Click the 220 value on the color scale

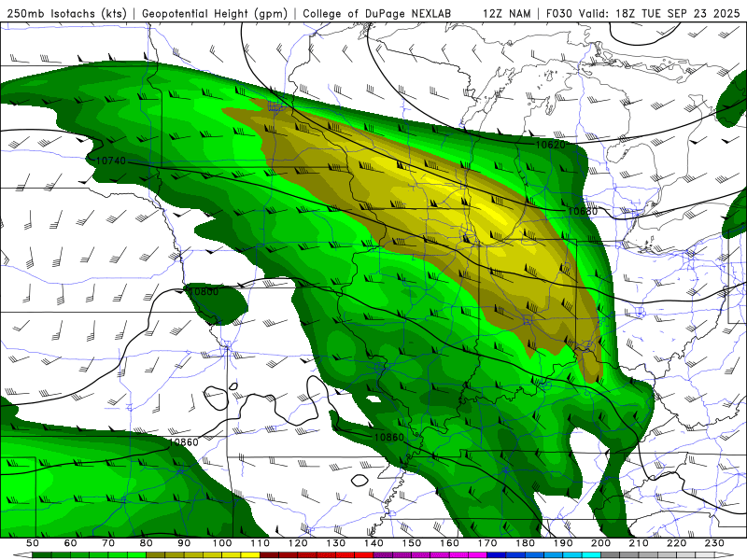pos(676,543)
